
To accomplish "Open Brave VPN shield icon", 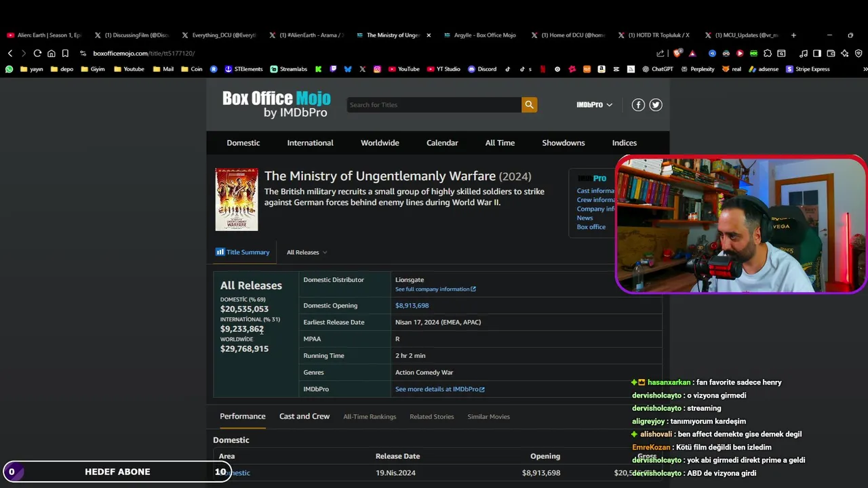I will (859, 54).
